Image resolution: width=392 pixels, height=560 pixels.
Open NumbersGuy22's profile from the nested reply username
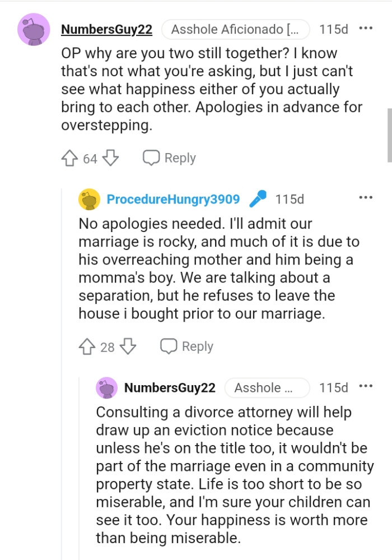(x=170, y=388)
